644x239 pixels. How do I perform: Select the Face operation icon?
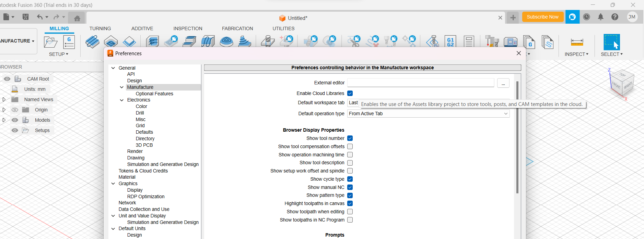click(129, 41)
